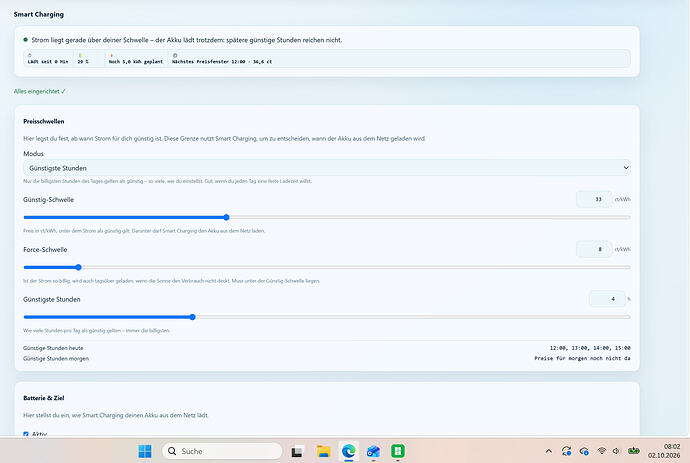Screen dimensions: 690x463
Task: Click the icon above Nächstes Preisfenster
Action: pyautogui.click(x=175, y=55)
